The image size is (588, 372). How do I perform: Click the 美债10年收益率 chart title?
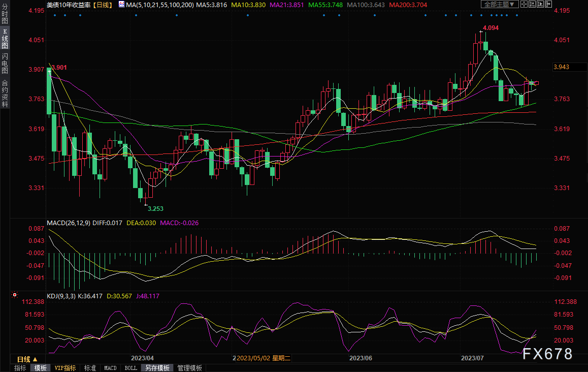69,5
